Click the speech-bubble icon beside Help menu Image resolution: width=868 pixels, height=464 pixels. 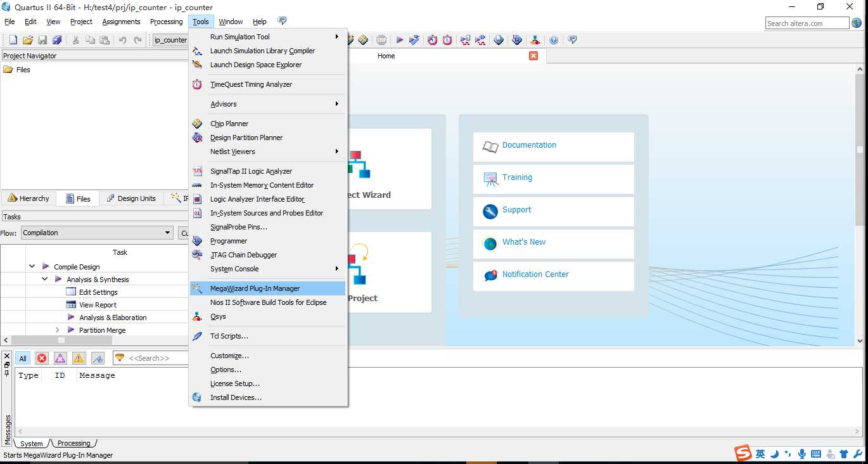[x=282, y=21]
